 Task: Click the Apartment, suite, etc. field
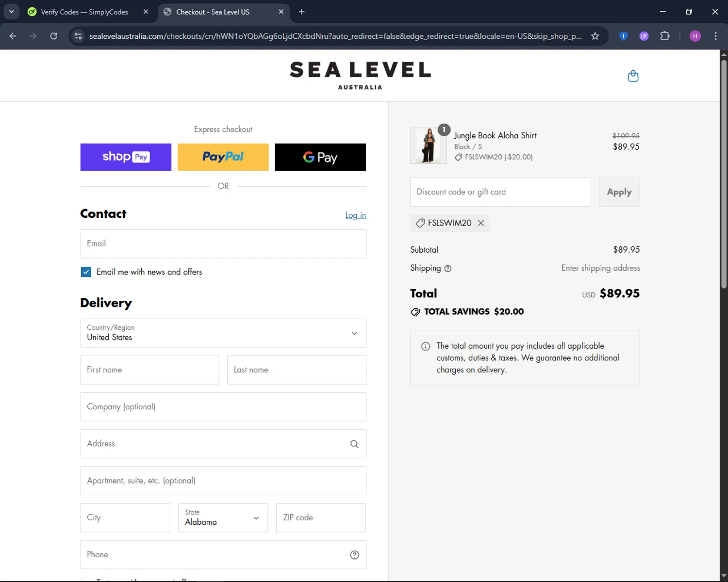[x=223, y=481]
